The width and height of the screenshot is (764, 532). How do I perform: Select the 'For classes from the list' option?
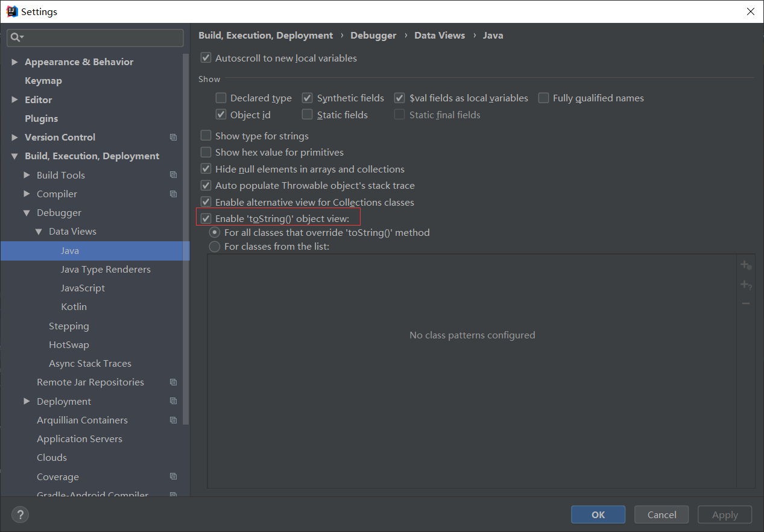click(214, 246)
